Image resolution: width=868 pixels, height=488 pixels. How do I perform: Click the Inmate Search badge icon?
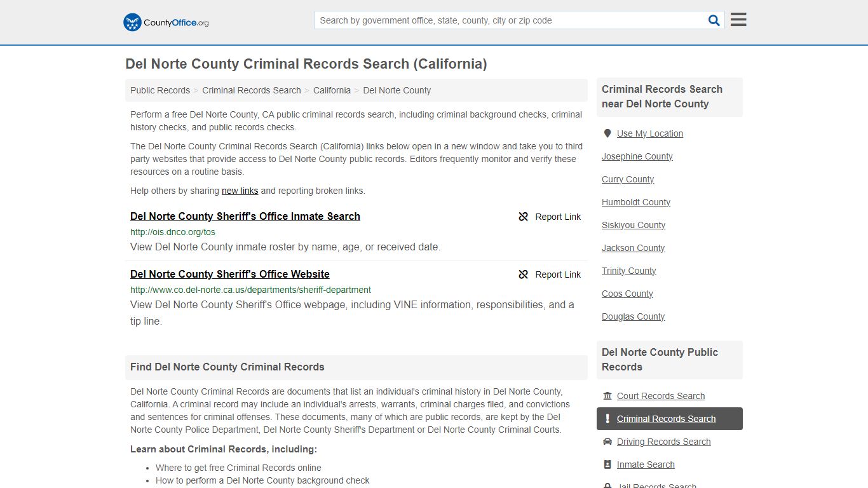[x=607, y=464]
